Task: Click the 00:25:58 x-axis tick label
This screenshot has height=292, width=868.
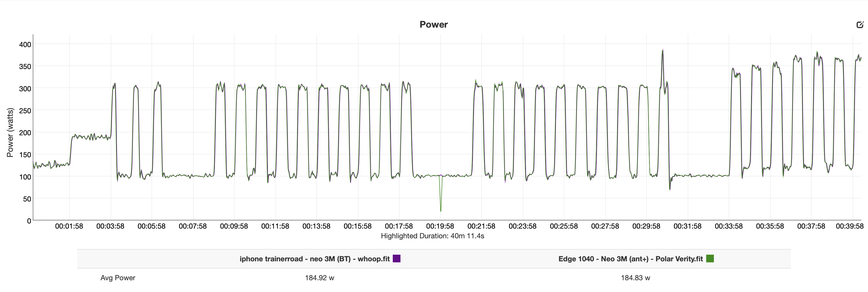Action: [564, 226]
